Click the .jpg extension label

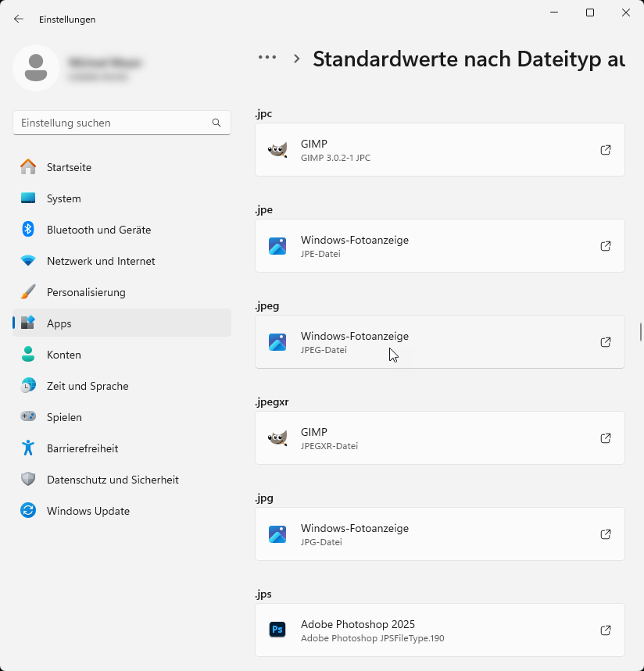[x=263, y=498]
